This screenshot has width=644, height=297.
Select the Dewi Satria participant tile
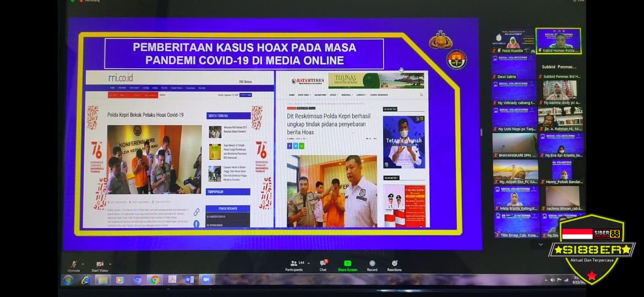pyautogui.click(x=513, y=66)
